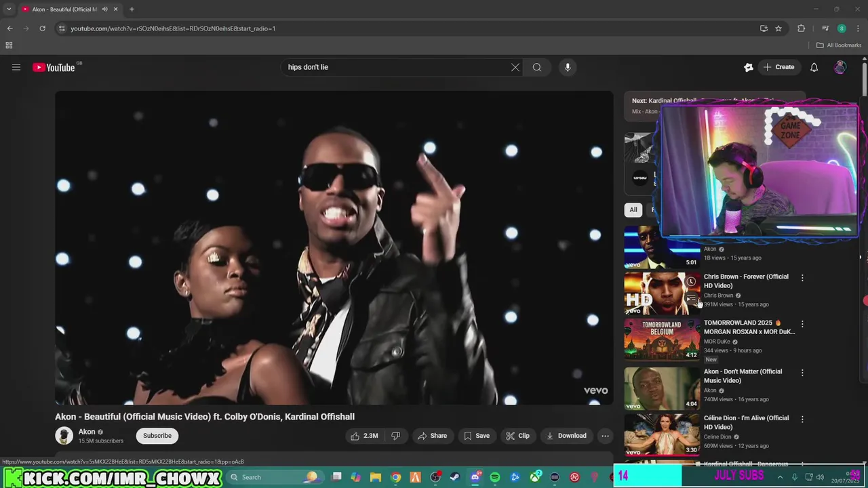The width and height of the screenshot is (868, 488).
Task: Open Google Chrome from taskbar
Action: (x=395, y=477)
